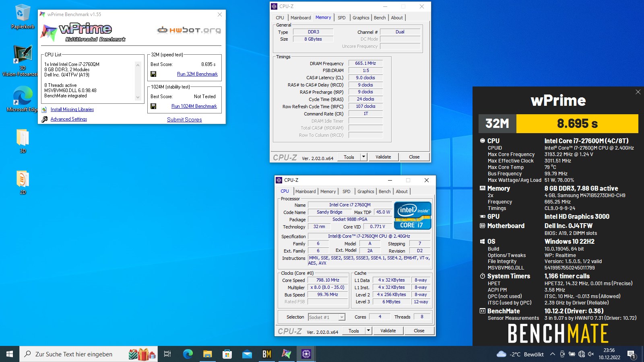The image size is (644, 362).
Task: Open Tools dropdown arrow in CPU tab CPU-Z window
Action: pyautogui.click(x=368, y=331)
